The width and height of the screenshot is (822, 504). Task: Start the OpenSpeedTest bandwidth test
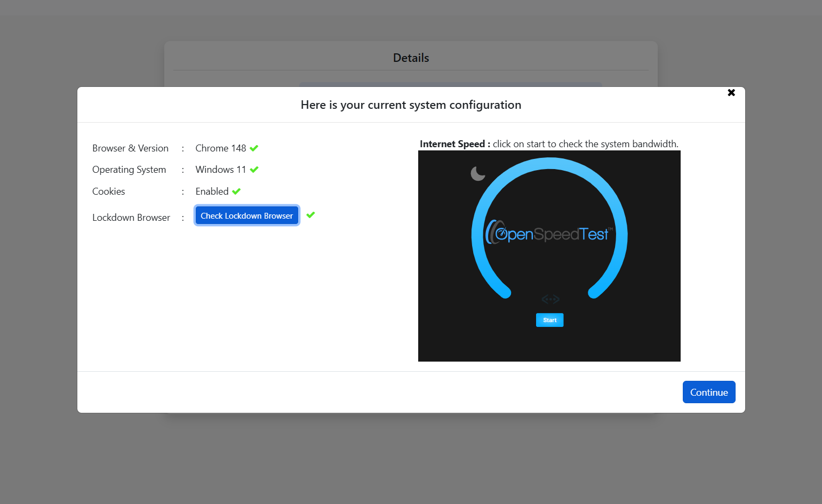[549, 320]
